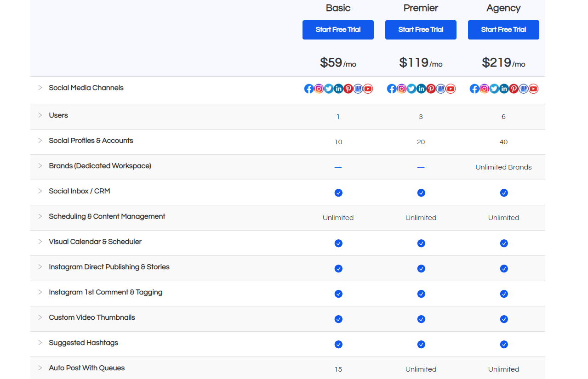Click the Agency users value 6

503,117
